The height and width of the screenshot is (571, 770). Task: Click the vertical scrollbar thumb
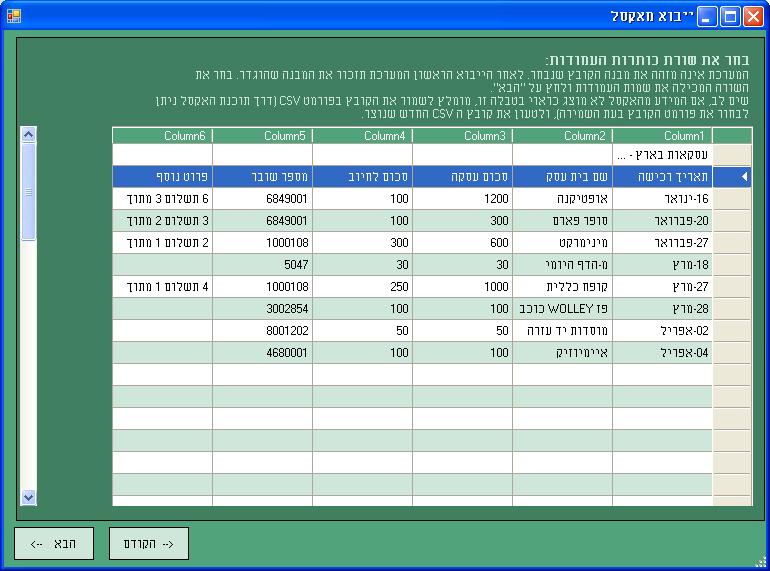(28, 192)
